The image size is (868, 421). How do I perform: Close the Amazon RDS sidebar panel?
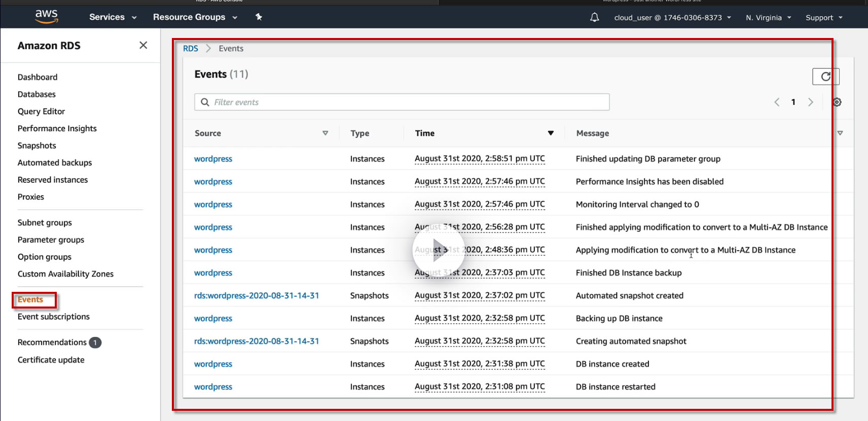tap(143, 46)
